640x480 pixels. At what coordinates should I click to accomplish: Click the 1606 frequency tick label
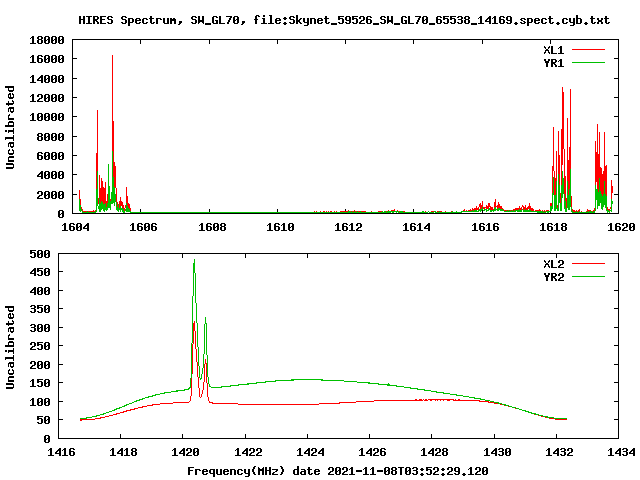coord(143,227)
